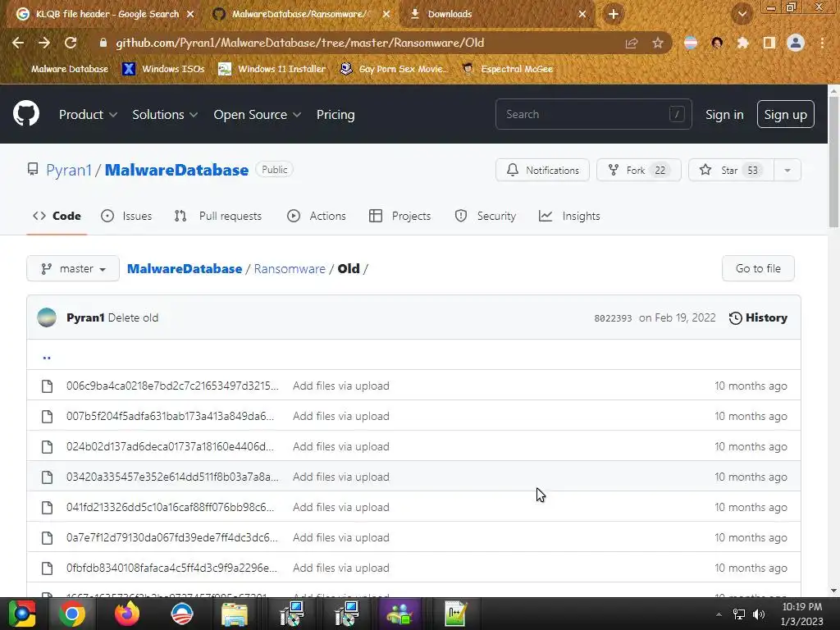
Task: Go back with the browser back arrow
Action: tap(18, 43)
